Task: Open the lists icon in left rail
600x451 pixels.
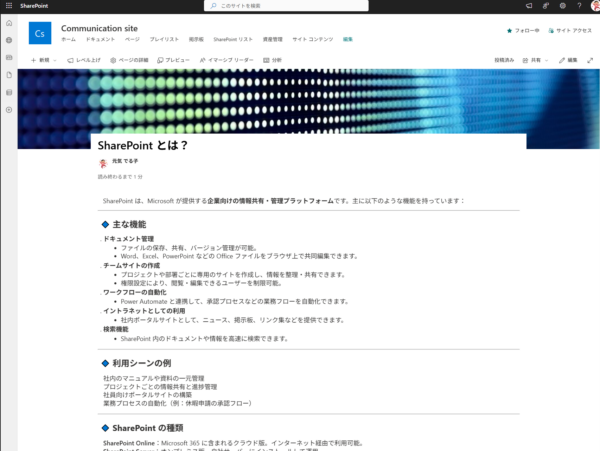Action: pos(9,92)
